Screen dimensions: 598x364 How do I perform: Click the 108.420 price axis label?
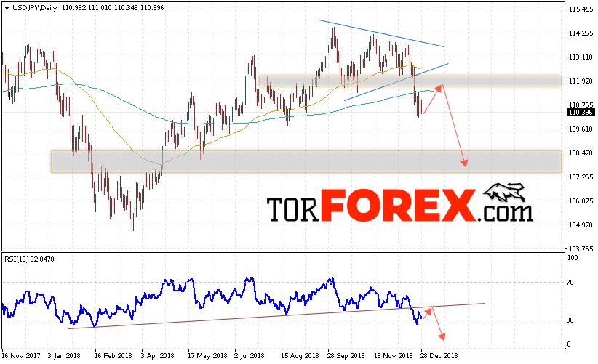581,153
